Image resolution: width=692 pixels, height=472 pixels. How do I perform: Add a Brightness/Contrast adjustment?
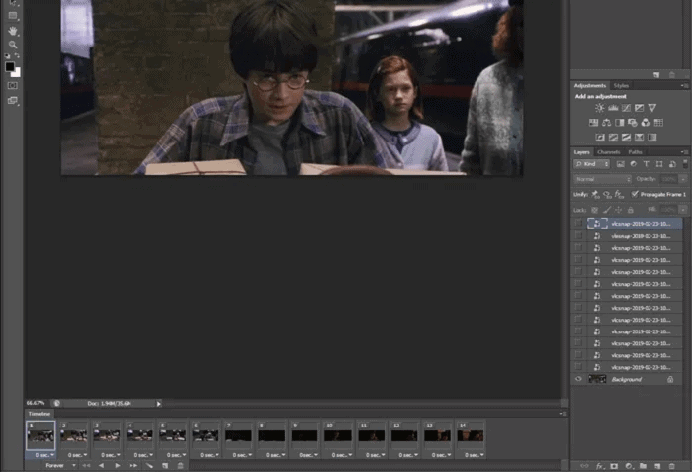pos(599,108)
